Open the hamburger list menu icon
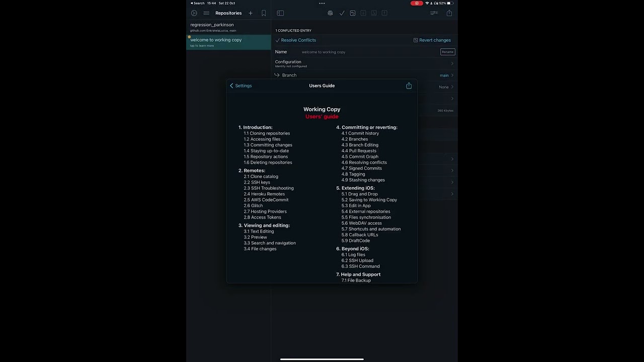Image resolution: width=644 pixels, height=362 pixels. click(206, 13)
